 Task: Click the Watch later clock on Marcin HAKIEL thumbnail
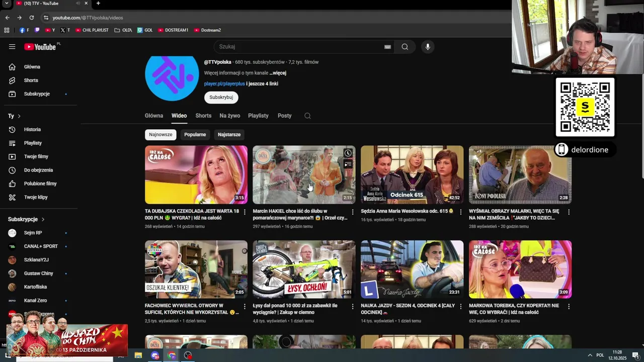pos(348,153)
